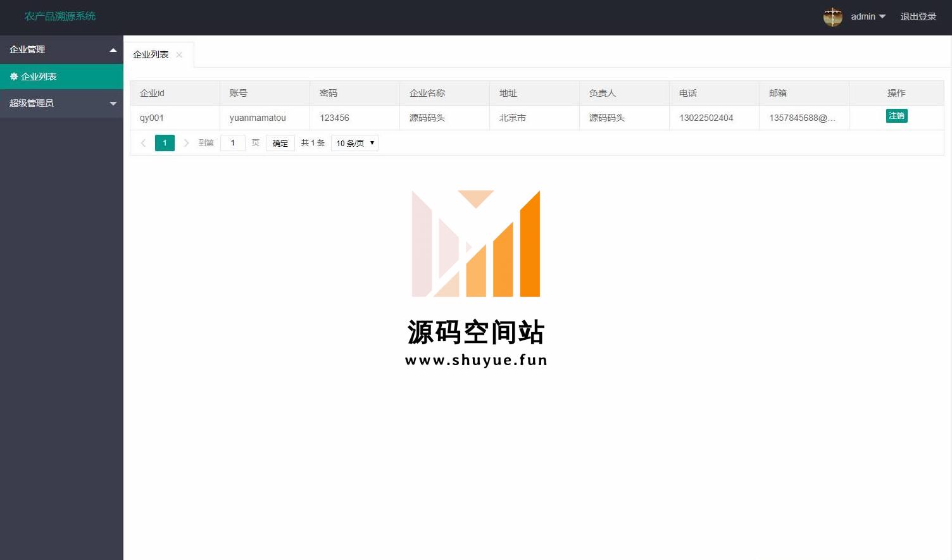Select the 1357845688@ email cell

click(x=805, y=118)
